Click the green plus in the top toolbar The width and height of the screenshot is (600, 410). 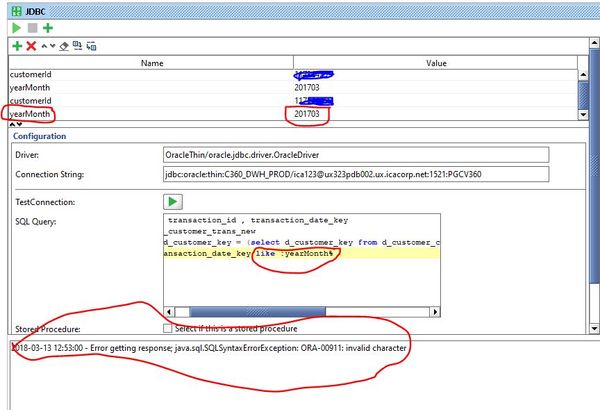(x=47, y=27)
